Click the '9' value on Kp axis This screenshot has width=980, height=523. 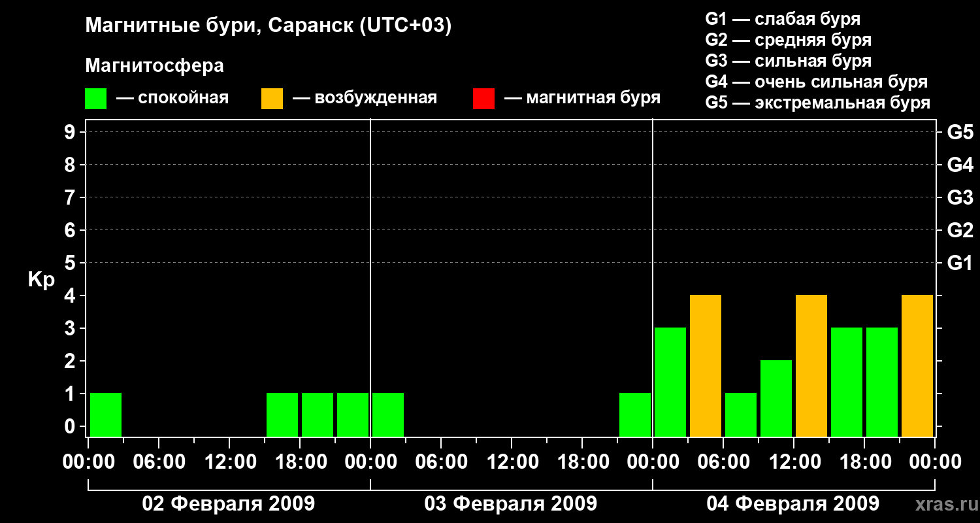point(71,132)
